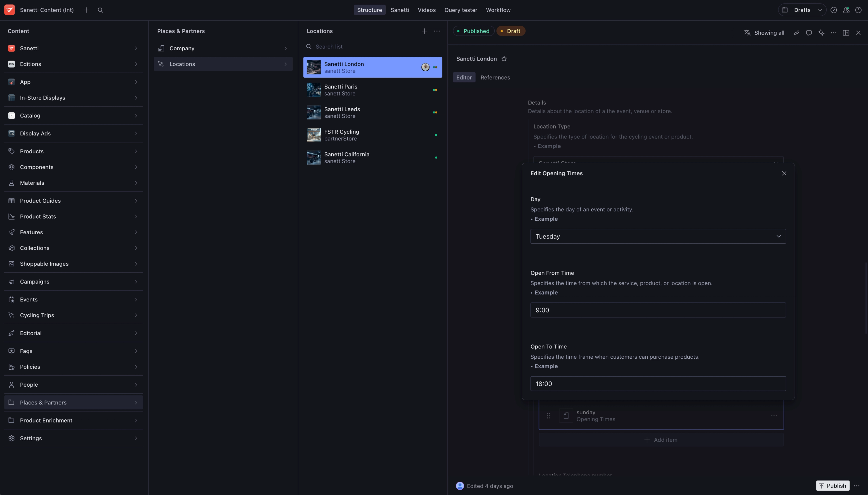Click the Open To Time input field
The image size is (868, 495).
pos(658,383)
